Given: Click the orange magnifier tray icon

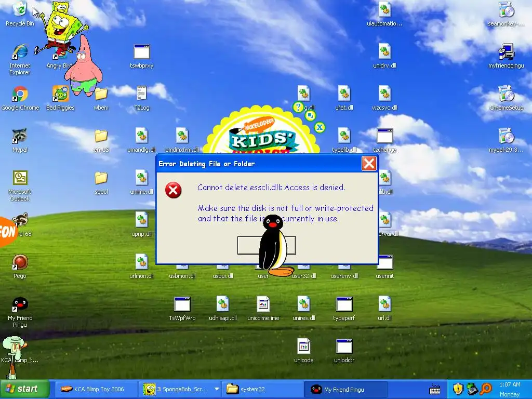Looking at the screenshot, I should point(486,389).
